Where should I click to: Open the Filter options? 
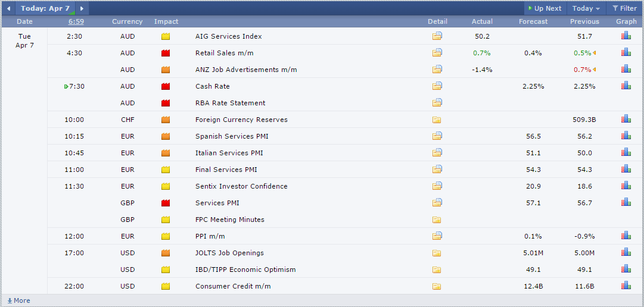624,8
